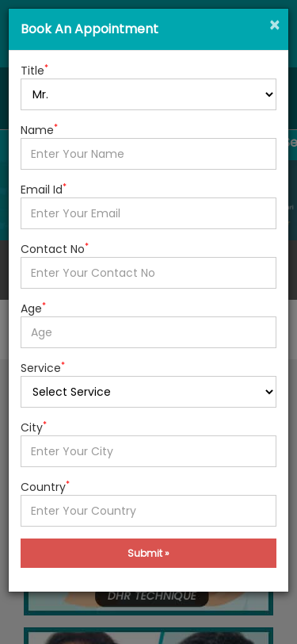Submit the appointment form
297x644 pixels.
point(149,554)
